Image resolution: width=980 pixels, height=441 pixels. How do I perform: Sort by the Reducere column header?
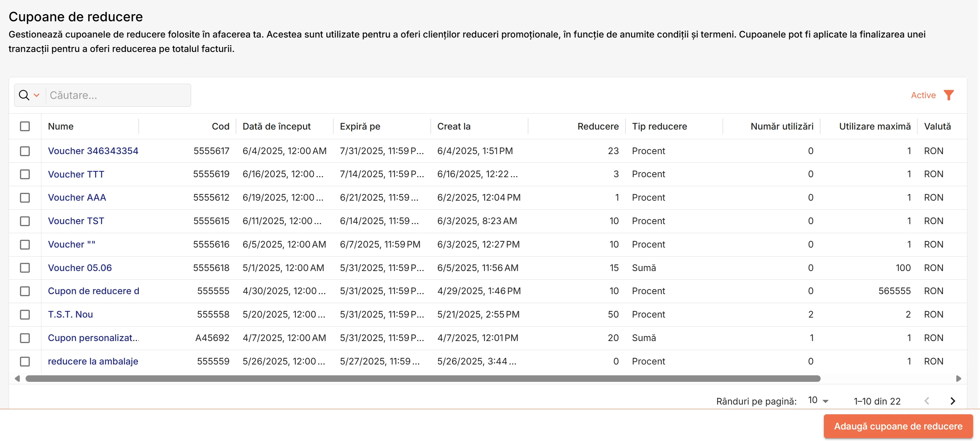coord(598,126)
